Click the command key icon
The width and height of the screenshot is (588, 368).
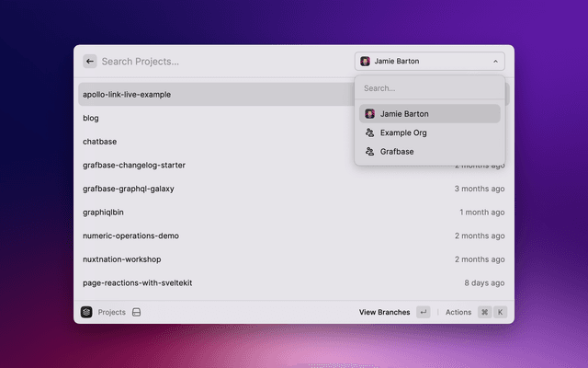(x=484, y=312)
